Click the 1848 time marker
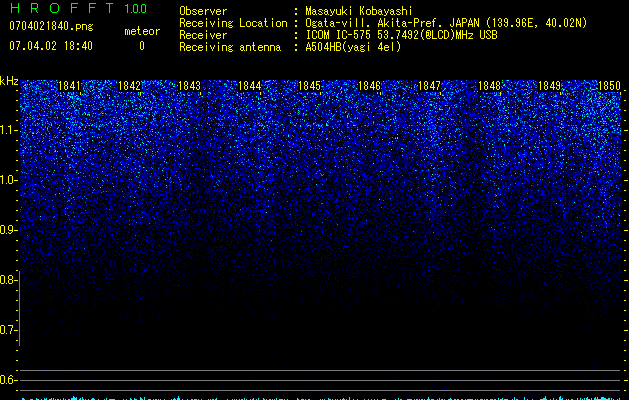 [x=489, y=86]
